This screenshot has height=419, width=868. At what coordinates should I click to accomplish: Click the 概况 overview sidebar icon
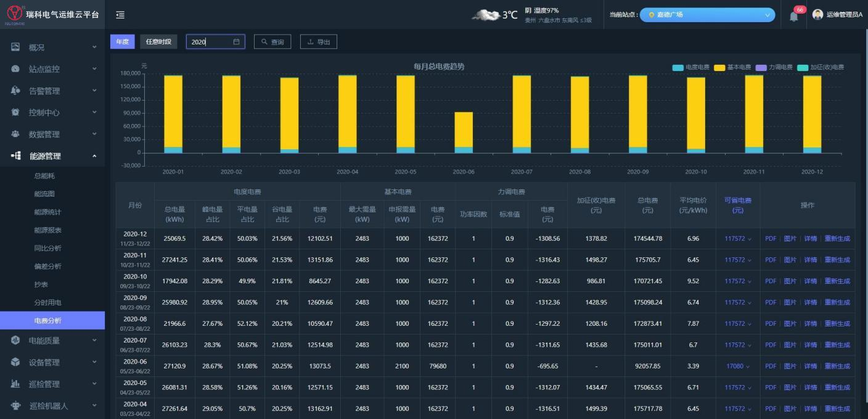coord(15,47)
